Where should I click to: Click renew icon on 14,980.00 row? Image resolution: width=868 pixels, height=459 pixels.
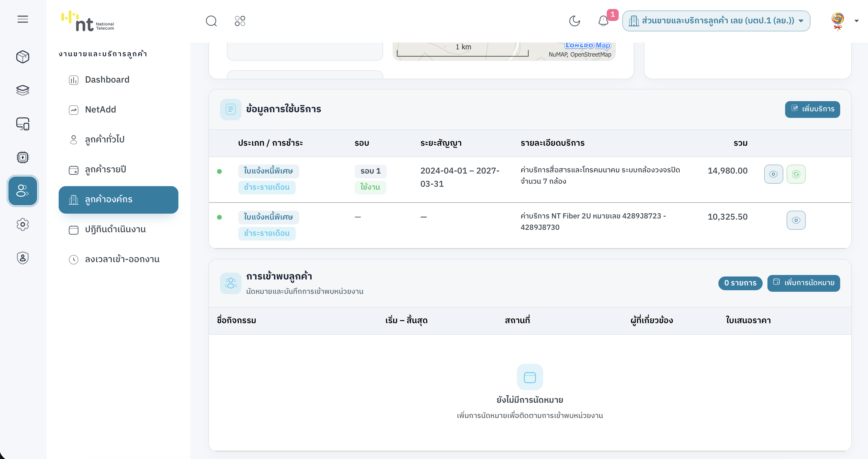796,174
